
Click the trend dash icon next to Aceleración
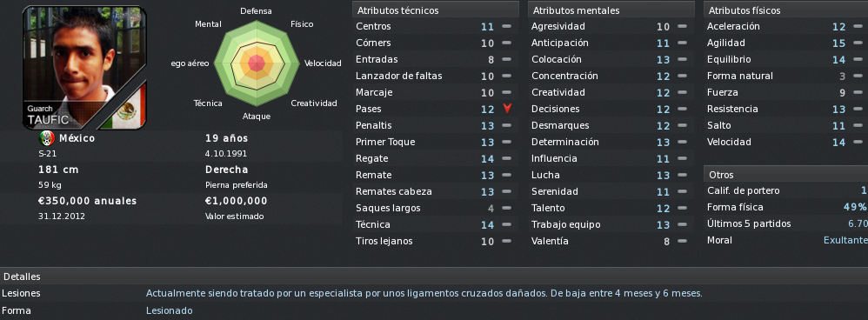pos(858,27)
